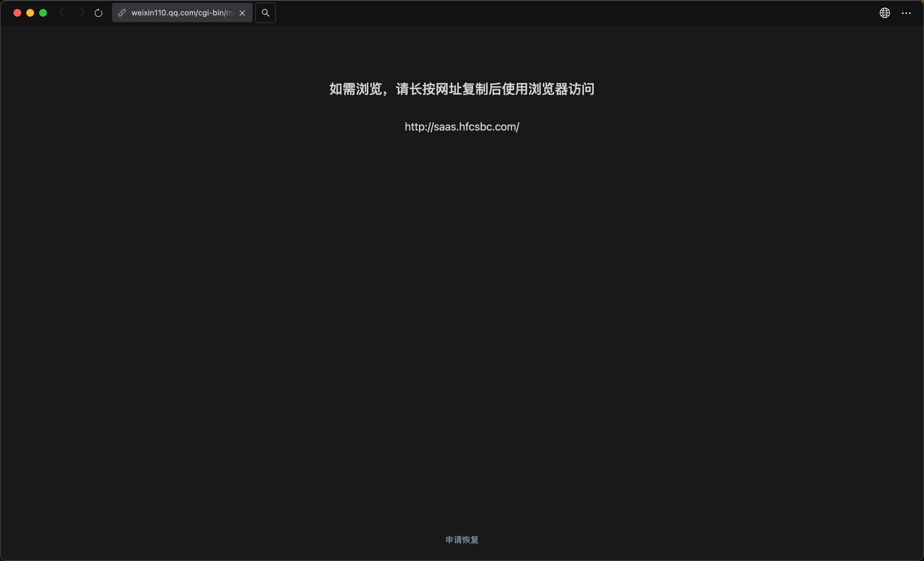Reload the current page

(98, 13)
